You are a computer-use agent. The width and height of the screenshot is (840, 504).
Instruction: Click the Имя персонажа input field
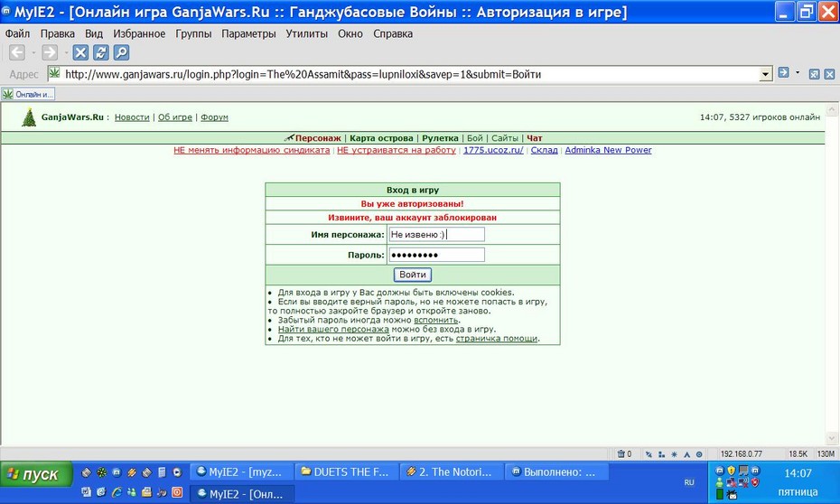436,234
